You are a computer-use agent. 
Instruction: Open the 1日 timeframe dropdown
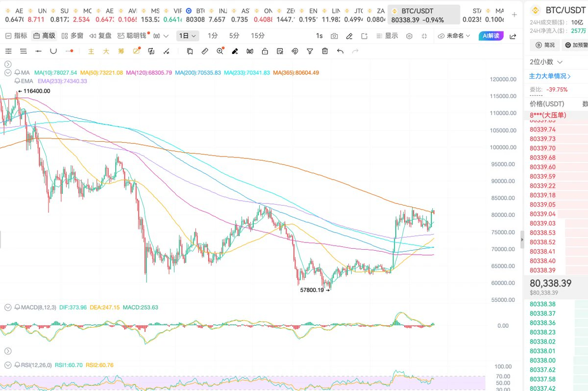188,36
